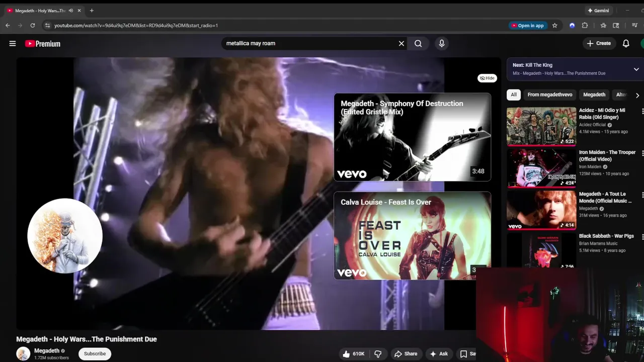Clear the search text with X

401,43
